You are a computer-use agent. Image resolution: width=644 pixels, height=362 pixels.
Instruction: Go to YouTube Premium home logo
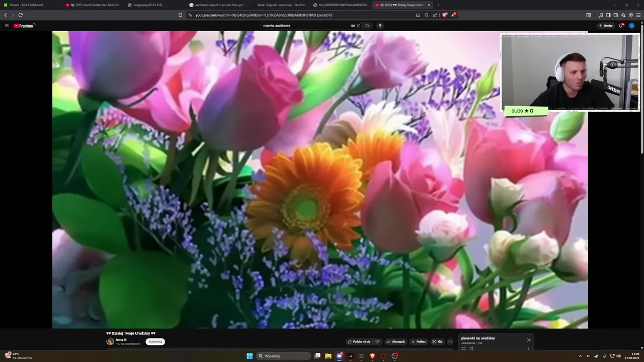(24, 26)
